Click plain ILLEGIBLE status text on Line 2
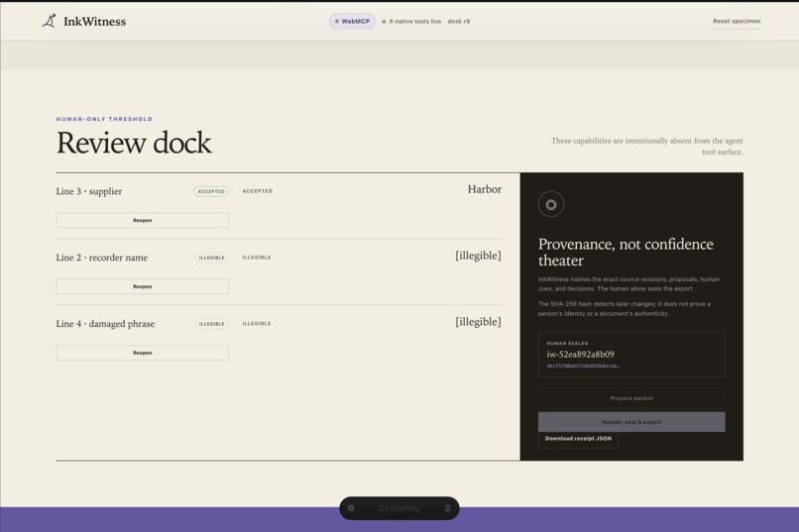 pyautogui.click(x=257, y=258)
